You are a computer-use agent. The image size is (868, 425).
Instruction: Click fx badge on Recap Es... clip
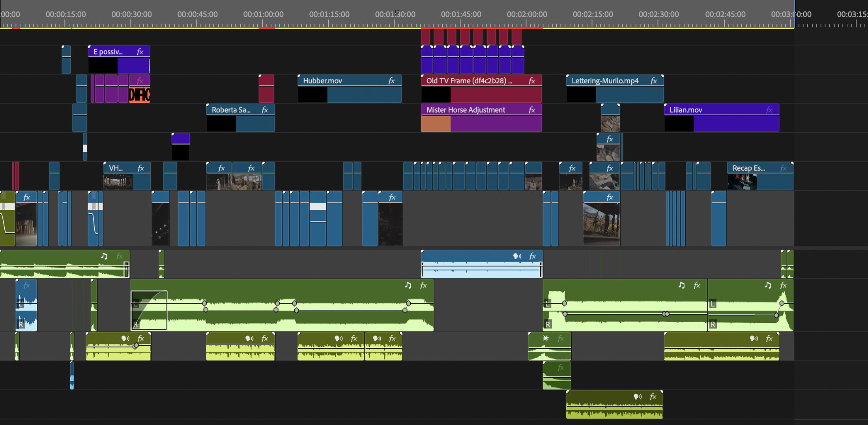(784, 168)
